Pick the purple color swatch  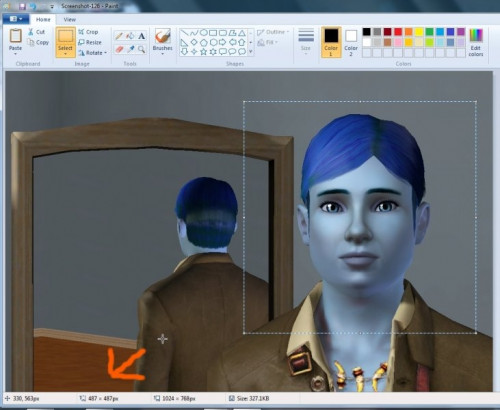461,32
